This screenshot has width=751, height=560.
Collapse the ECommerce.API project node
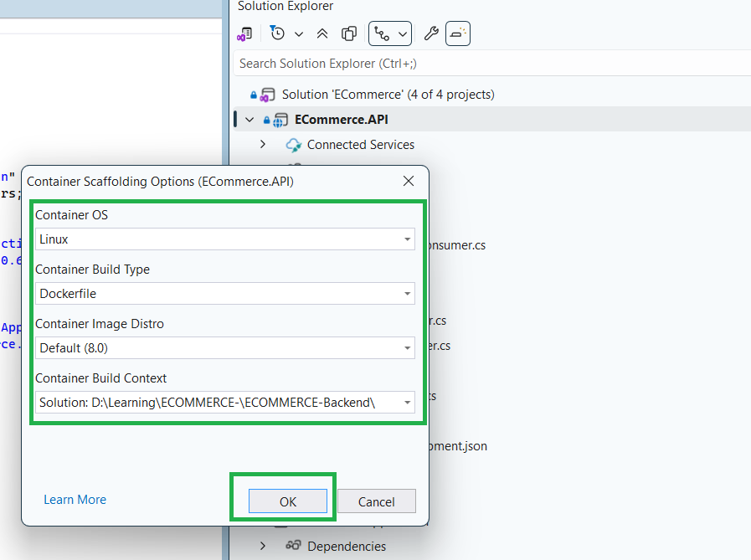coord(249,119)
